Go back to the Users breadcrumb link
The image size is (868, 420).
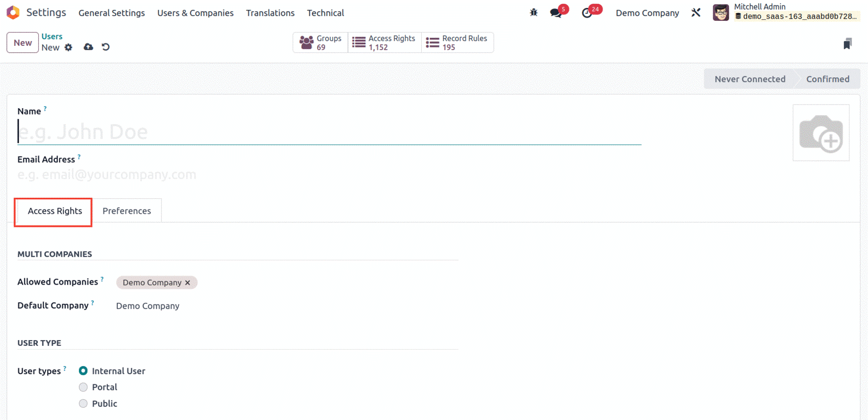(52, 36)
